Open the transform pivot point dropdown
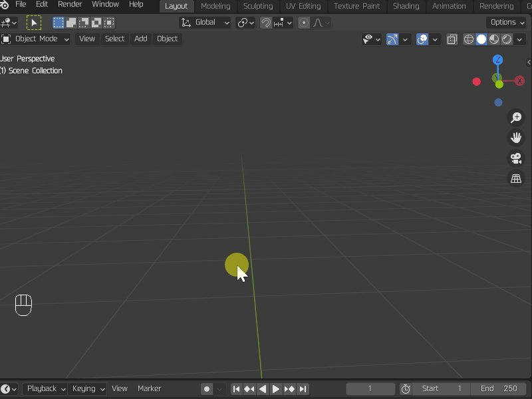This screenshot has height=399, width=532. [245, 23]
